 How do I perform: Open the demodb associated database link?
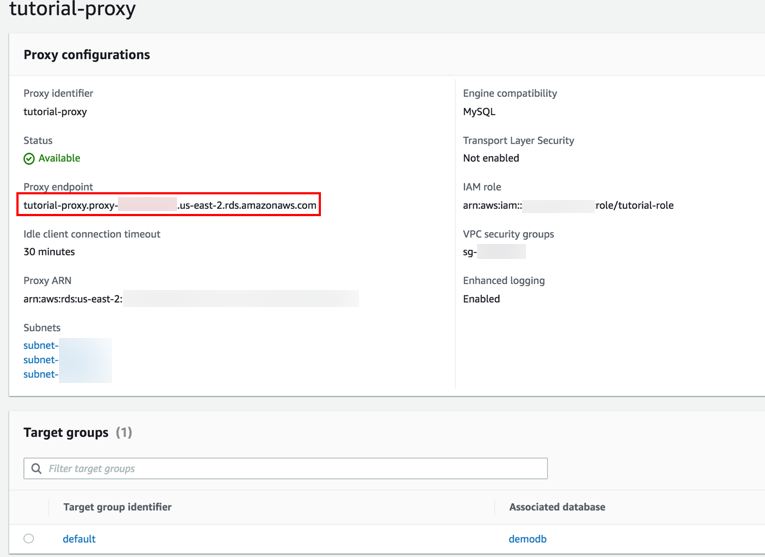click(x=527, y=539)
